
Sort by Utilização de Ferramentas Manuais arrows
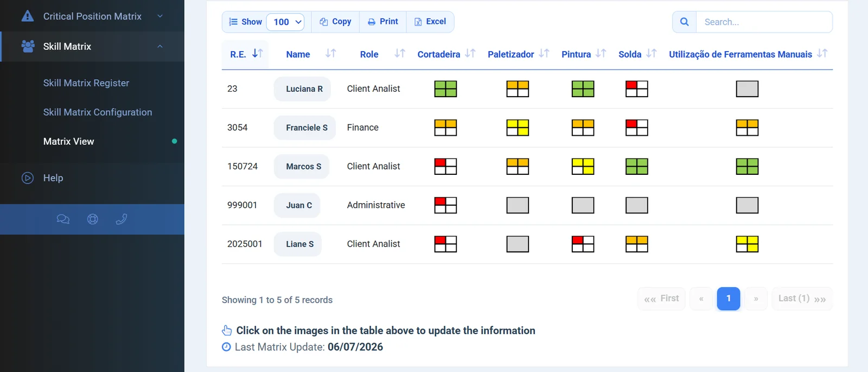coord(822,53)
